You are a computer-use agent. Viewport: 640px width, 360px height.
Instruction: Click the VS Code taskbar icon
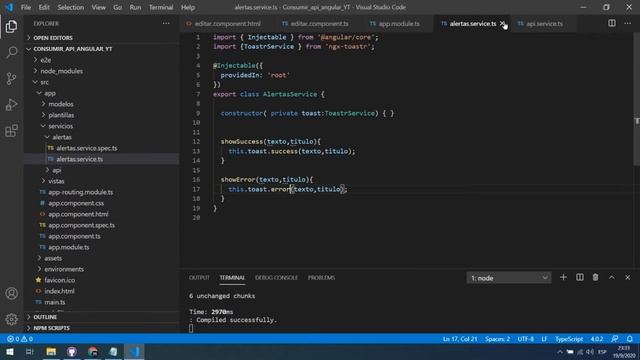(x=134, y=351)
